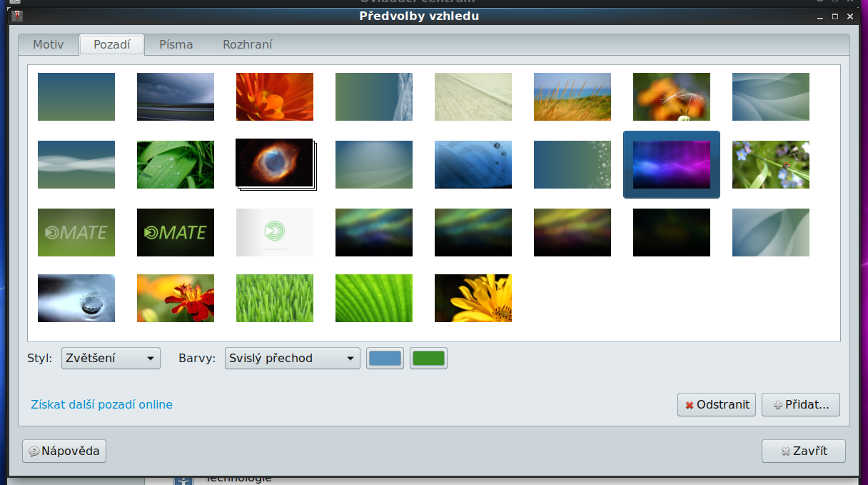The height and width of the screenshot is (485, 868).
Task: Go to the Písma tab
Action: point(176,44)
